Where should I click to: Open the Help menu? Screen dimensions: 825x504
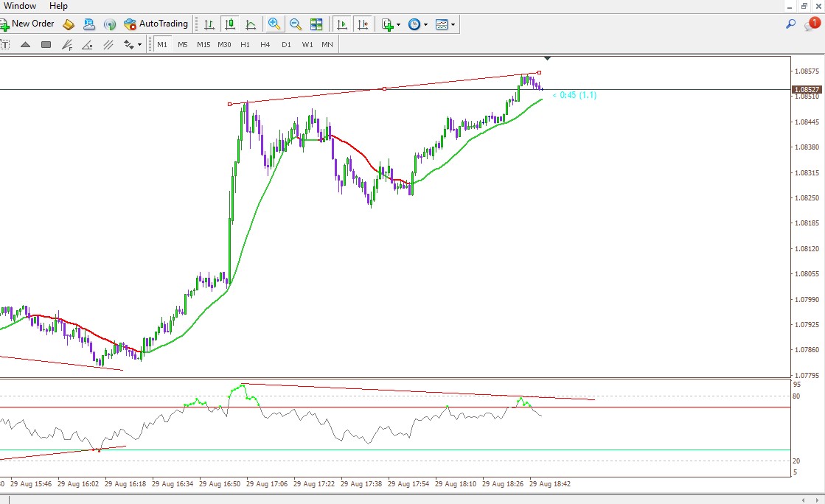click(x=58, y=6)
